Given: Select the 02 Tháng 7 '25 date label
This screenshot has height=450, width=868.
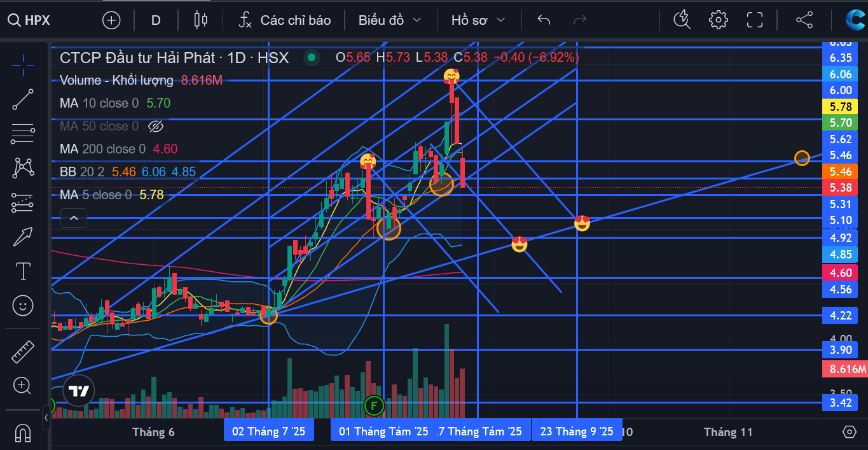Looking at the screenshot, I should [x=268, y=432].
